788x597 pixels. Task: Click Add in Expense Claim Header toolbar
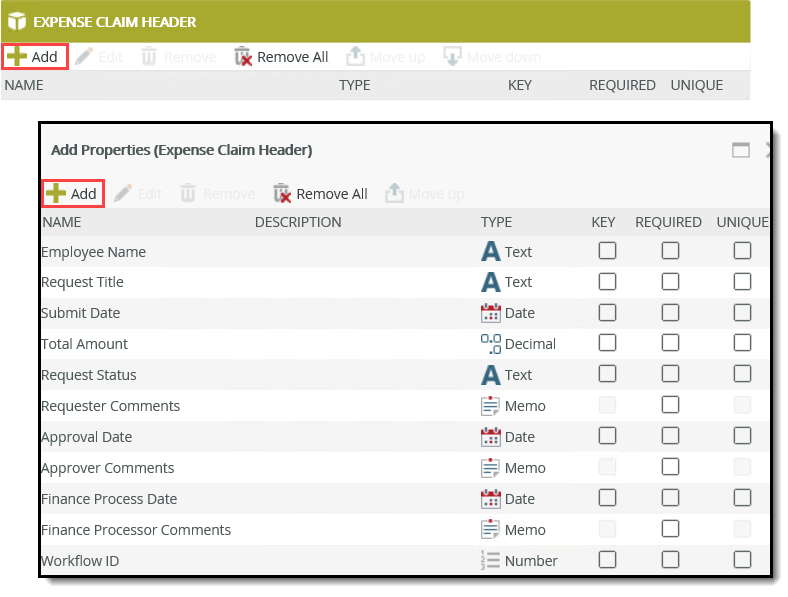coord(34,57)
